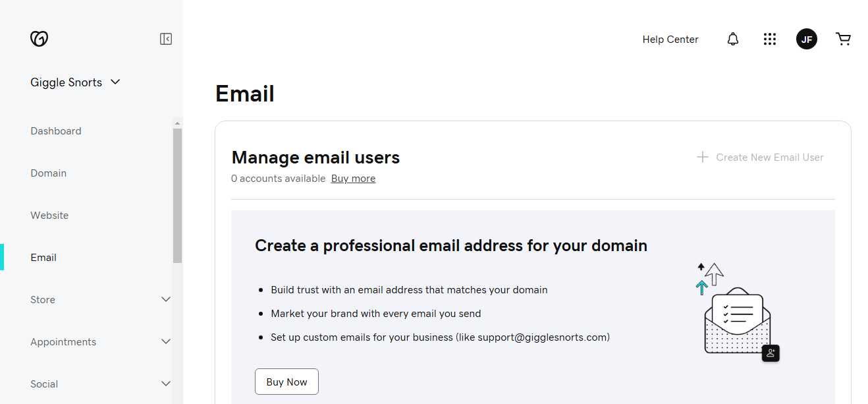Click the Buy Now button

point(286,382)
